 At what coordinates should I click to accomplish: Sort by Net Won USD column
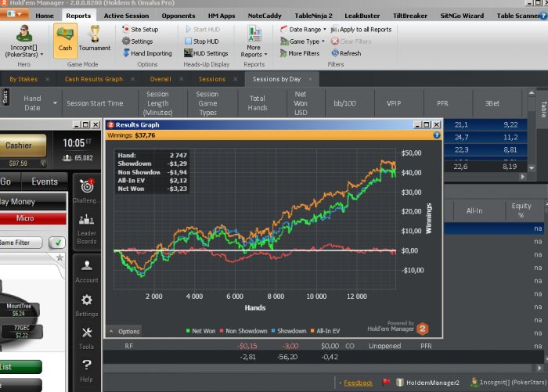(300, 103)
